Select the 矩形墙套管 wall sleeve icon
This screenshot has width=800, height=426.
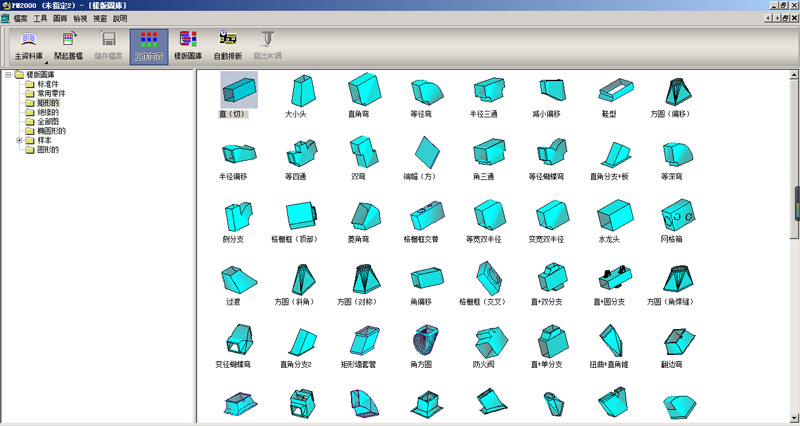(365, 340)
